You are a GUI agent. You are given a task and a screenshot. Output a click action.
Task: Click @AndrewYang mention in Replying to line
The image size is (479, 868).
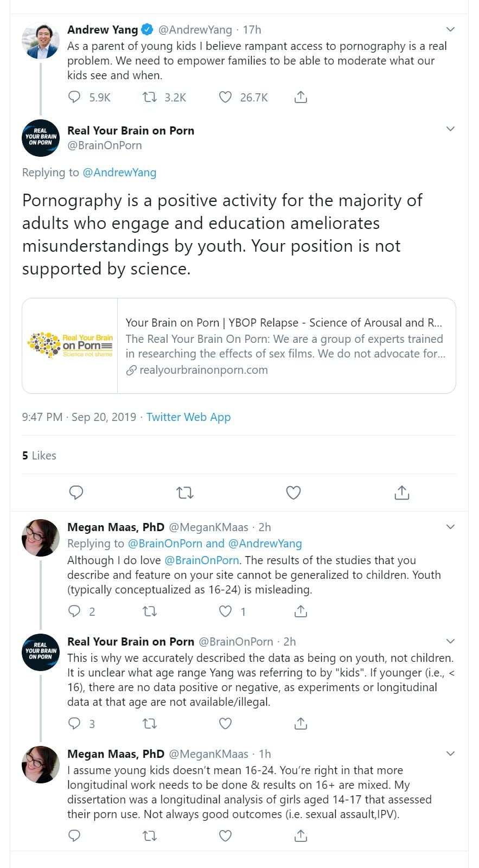119,173
